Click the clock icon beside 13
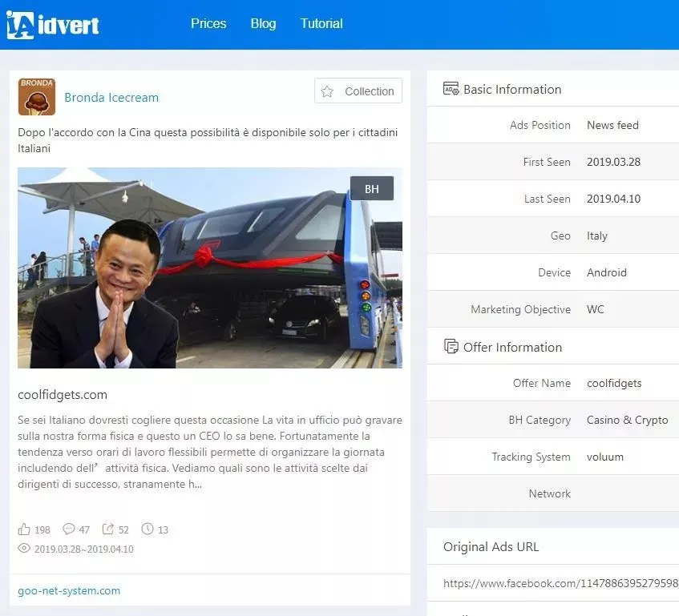This screenshot has height=616, width=679. tap(148, 529)
